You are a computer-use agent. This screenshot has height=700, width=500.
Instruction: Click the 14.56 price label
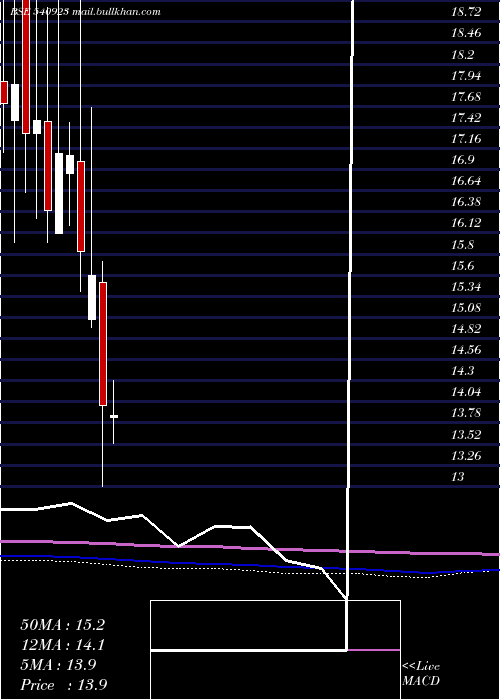click(x=466, y=350)
